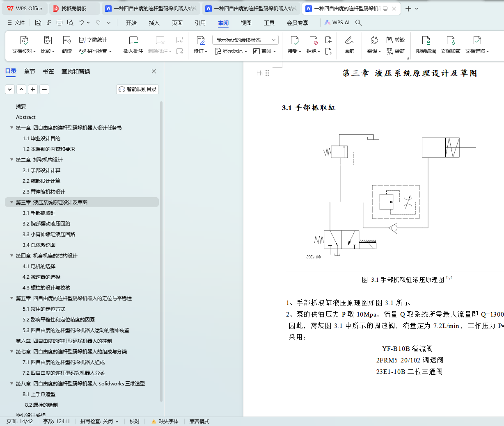
Task: Collapse 第二章 抓取机构设计 tree node
Action: pos(12,159)
